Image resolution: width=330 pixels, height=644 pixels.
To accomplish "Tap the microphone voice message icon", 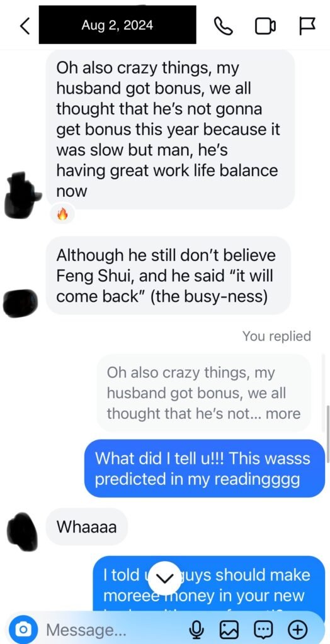I will 196,629.
